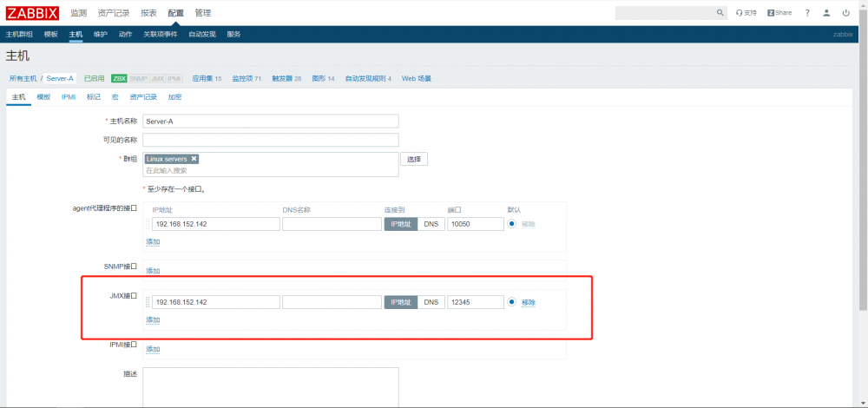The width and height of the screenshot is (868, 408).
Task: Go to 关联项事件 submenu
Action: click(x=161, y=35)
